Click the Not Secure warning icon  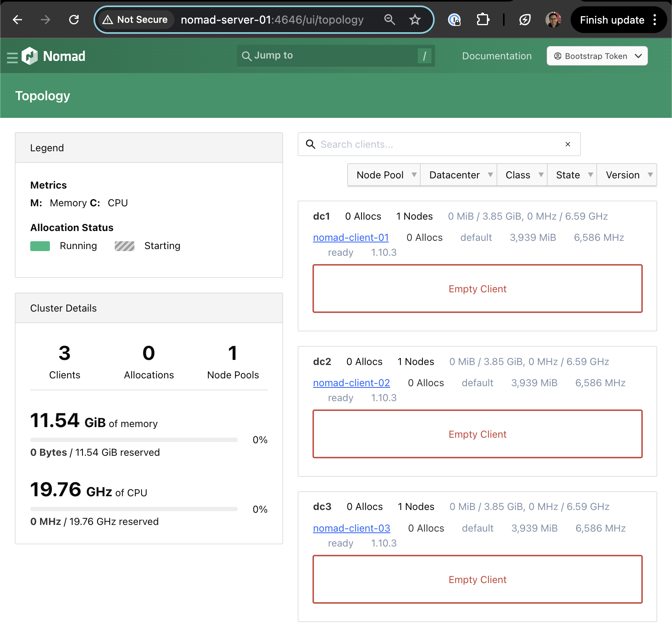click(x=108, y=19)
